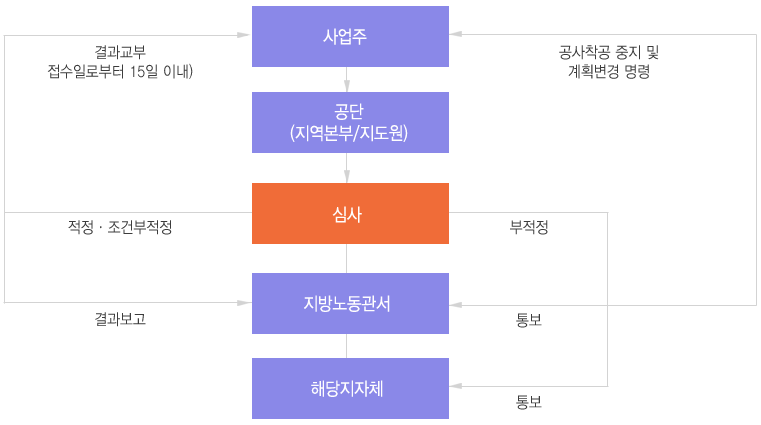Click the 계획변경 명령 text
The image size is (761, 425).
tap(609, 71)
